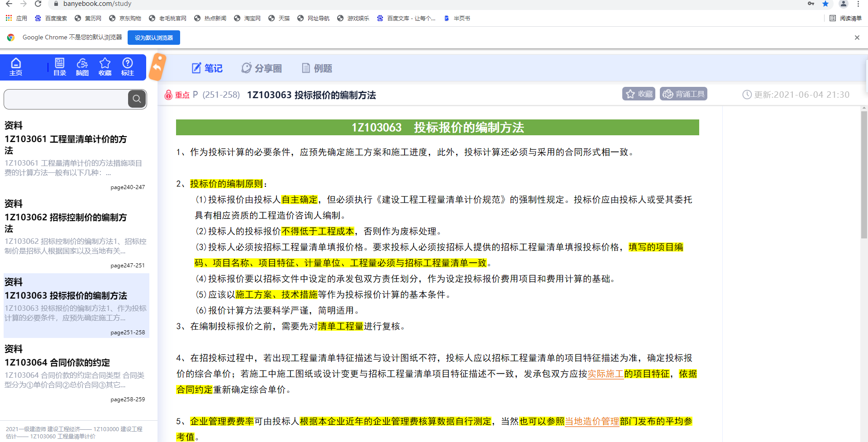This screenshot has height=442, width=868.
Task: Click highlighted text 不得低于工程成本
Action: pos(318,231)
